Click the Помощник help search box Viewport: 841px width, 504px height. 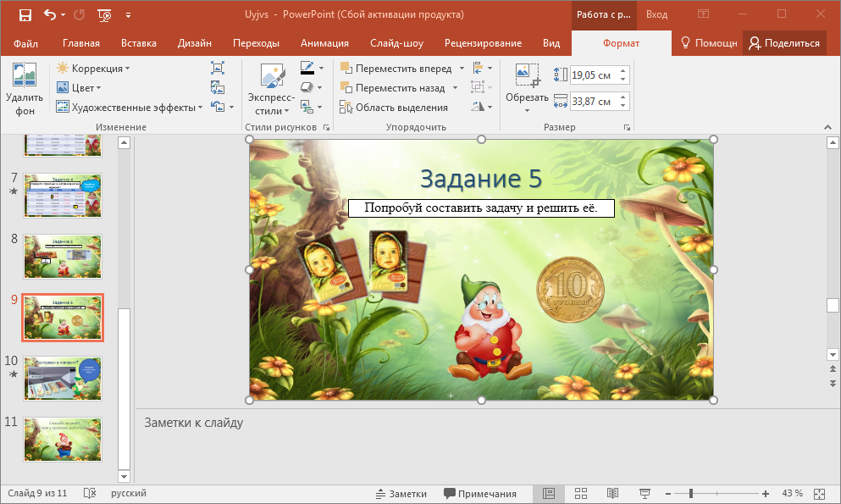(709, 43)
